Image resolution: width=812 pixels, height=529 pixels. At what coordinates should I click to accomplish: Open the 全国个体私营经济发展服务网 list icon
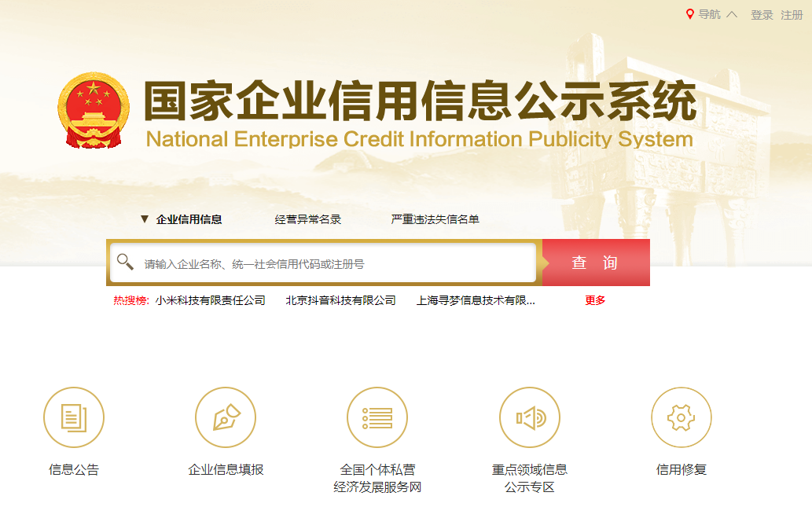coord(377,417)
